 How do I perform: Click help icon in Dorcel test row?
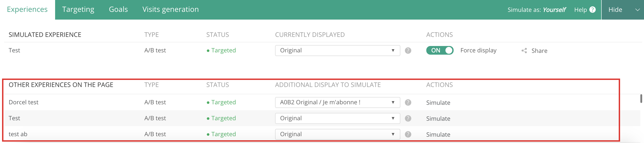408,102
